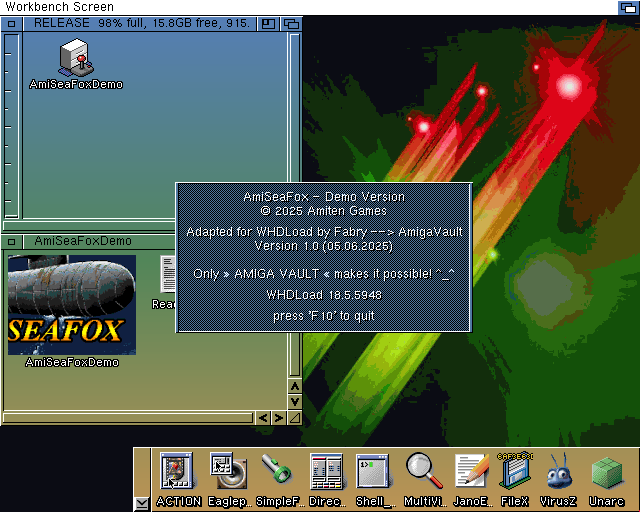Launch JanoEditor from the dock
This screenshot has height=512, width=640.
point(471,470)
